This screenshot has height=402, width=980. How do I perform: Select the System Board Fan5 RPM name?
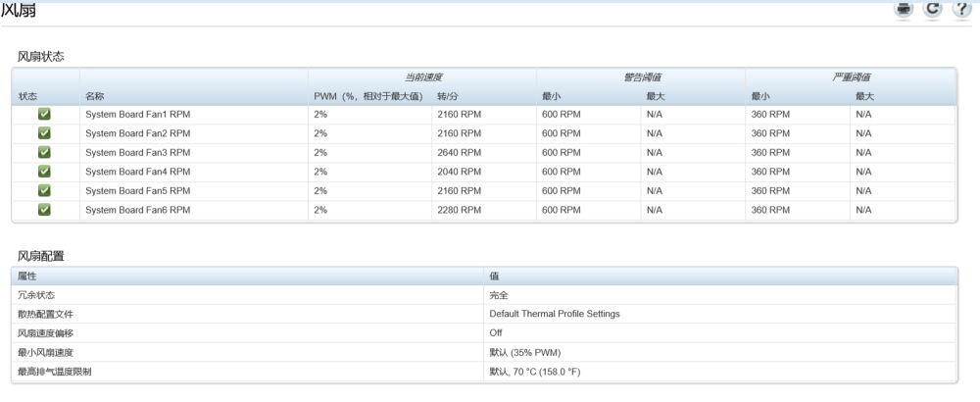(137, 190)
